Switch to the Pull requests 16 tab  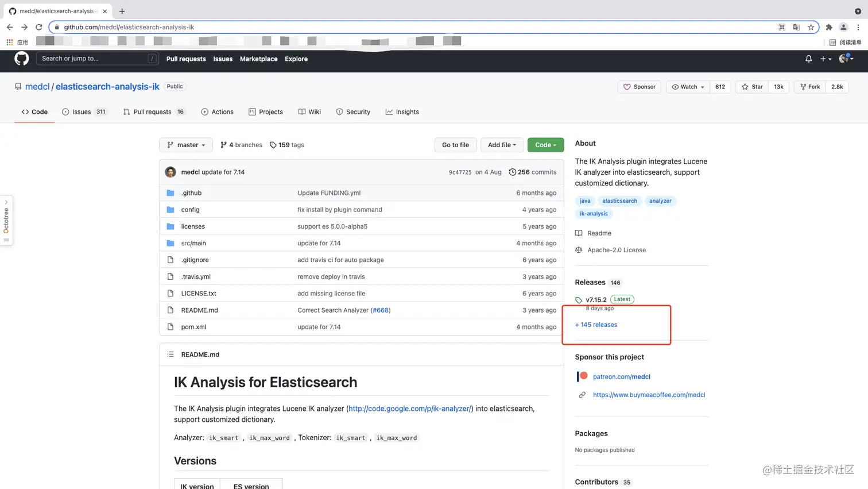click(x=154, y=112)
